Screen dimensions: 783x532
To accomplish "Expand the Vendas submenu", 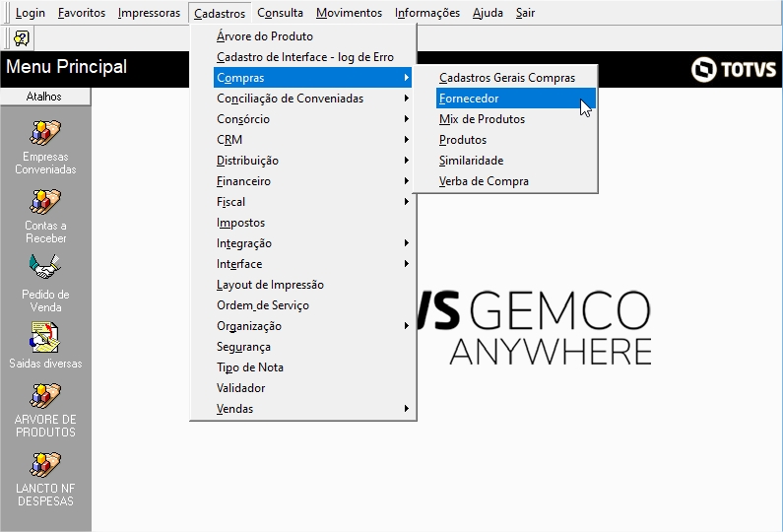I will pyautogui.click(x=312, y=409).
